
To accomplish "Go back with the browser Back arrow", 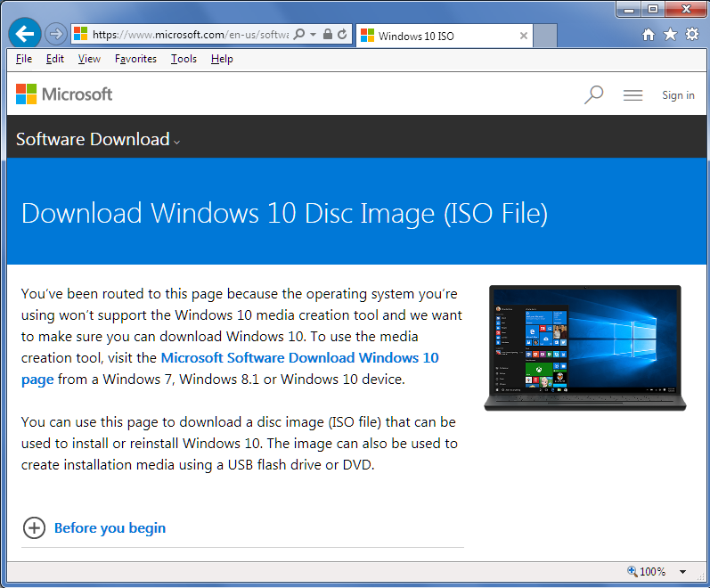I will (24, 34).
